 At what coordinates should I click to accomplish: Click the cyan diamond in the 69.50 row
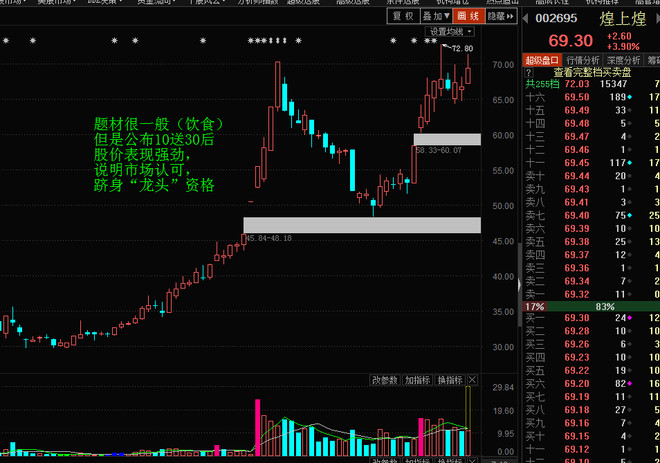pyautogui.click(x=630, y=97)
